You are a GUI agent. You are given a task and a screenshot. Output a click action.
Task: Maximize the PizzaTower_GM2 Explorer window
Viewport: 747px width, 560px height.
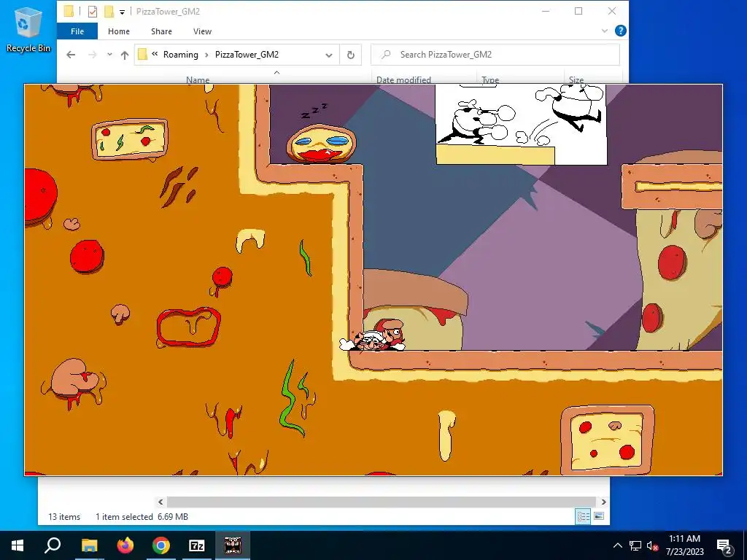click(x=578, y=11)
